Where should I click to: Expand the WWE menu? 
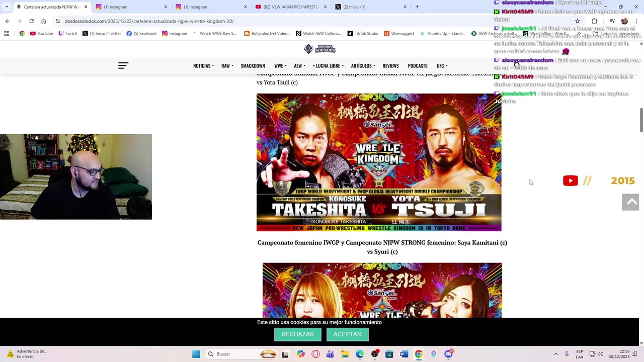tap(280, 66)
